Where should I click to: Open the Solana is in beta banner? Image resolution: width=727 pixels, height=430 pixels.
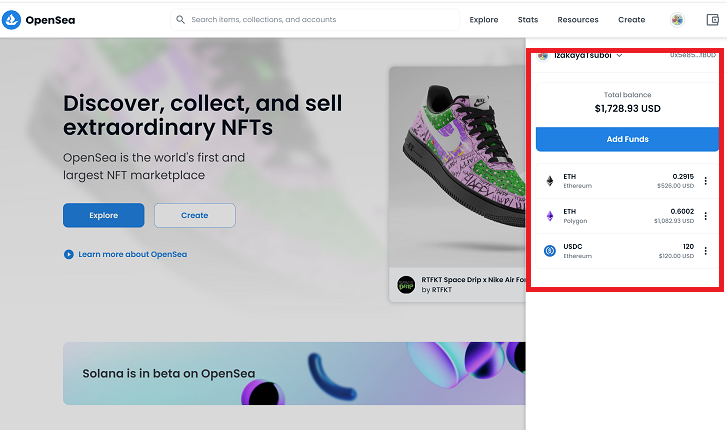point(294,373)
